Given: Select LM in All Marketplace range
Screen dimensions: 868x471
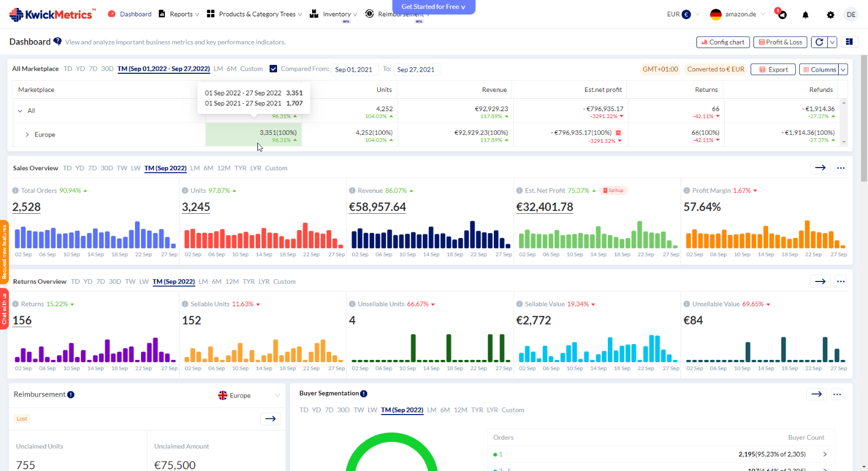Looking at the screenshot, I should click(218, 69).
